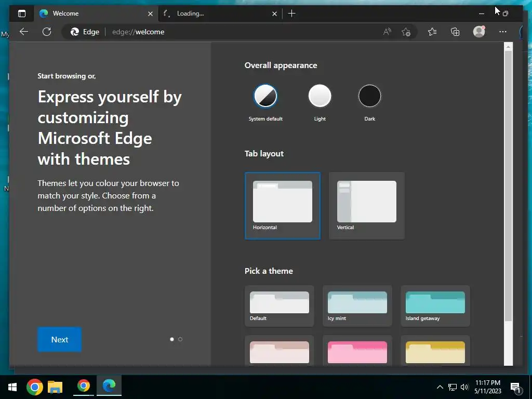Click the page scroll up arrow
This screenshot has width=532, height=399.
coord(508,46)
